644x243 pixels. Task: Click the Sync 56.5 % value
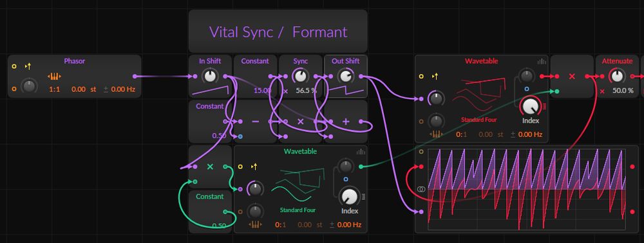pyautogui.click(x=306, y=90)
